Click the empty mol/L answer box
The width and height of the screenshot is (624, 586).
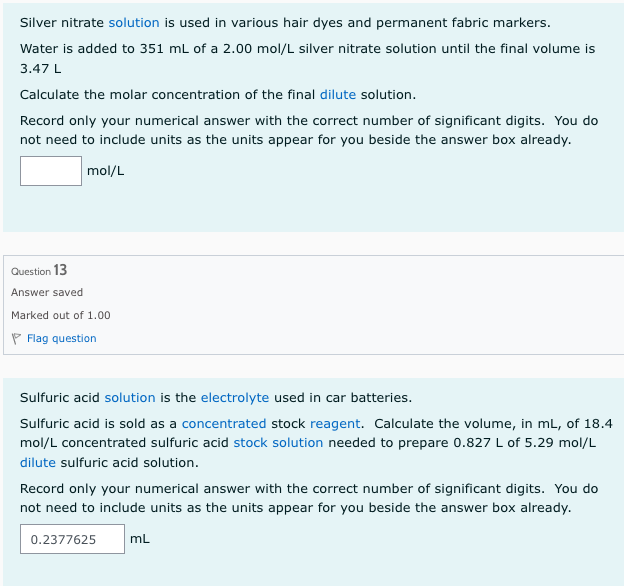(51, 171)
